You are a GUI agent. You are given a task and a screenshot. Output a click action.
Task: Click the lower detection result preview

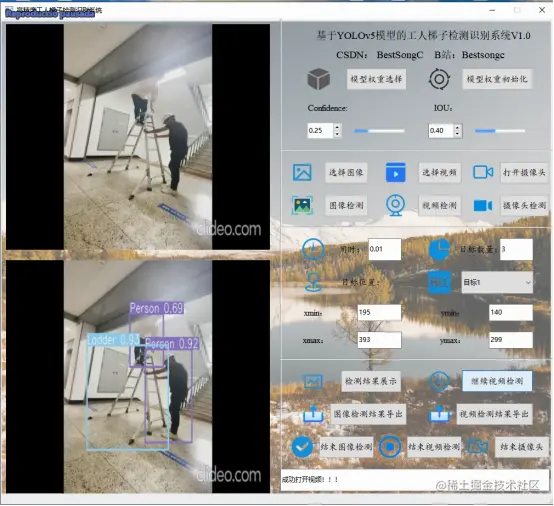click(138, 377)
